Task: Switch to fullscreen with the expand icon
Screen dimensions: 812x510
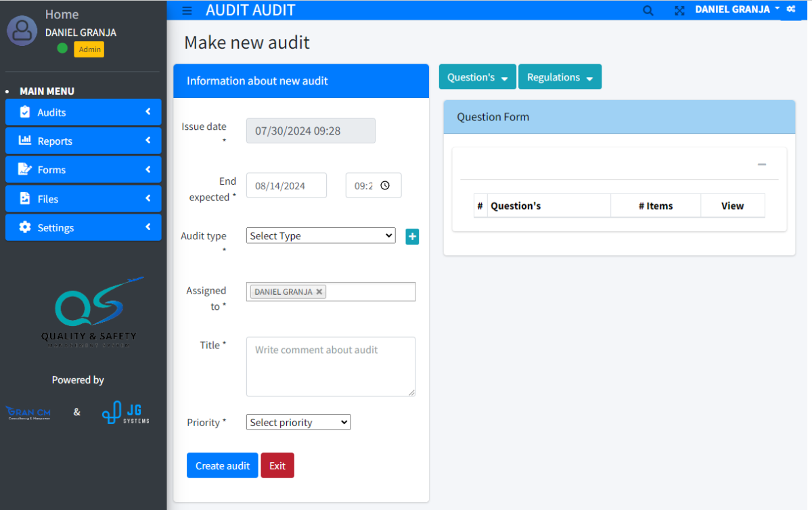Action: [680, 10]
